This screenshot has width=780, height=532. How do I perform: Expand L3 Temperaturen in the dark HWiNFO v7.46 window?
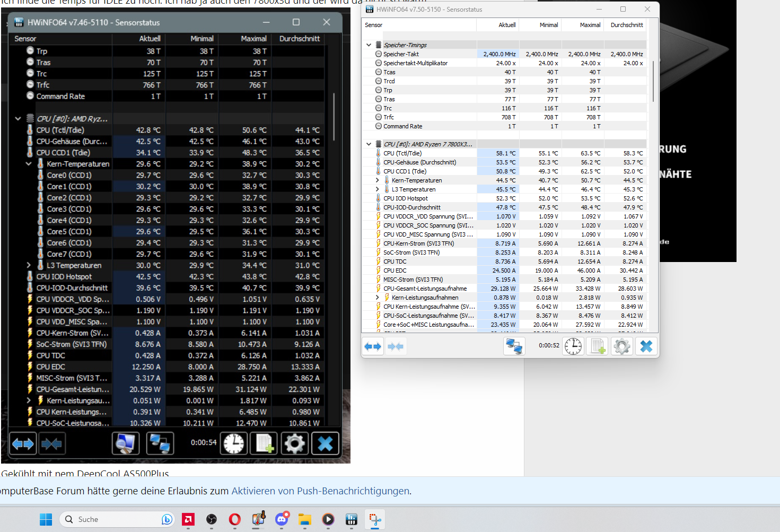(x=29, y=265)
